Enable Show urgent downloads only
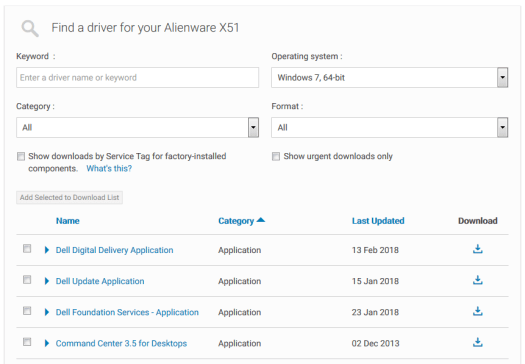The width and height of the screenshot is (525, 364). click(x=276, y=156)
